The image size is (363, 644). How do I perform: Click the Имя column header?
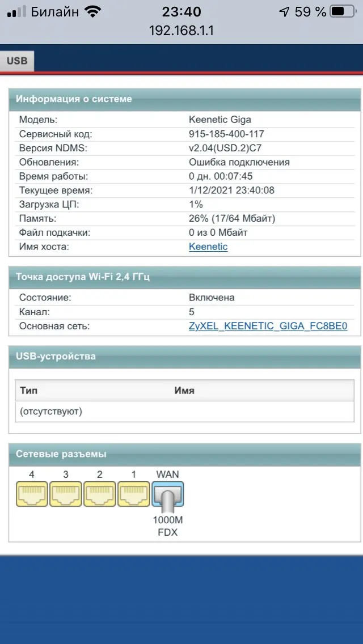click(x=184, y=390)
